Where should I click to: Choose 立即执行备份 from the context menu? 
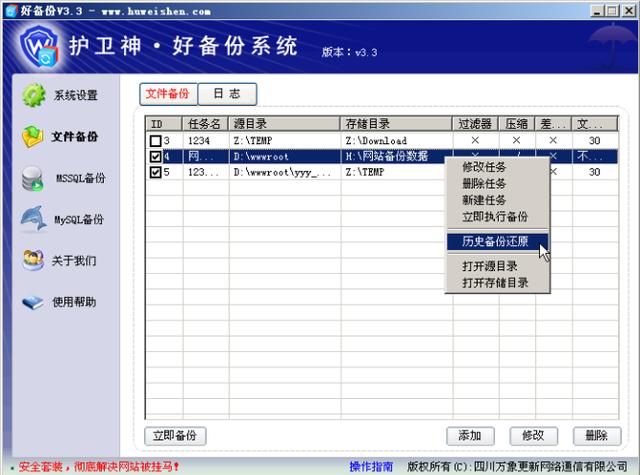coord(495,217)
